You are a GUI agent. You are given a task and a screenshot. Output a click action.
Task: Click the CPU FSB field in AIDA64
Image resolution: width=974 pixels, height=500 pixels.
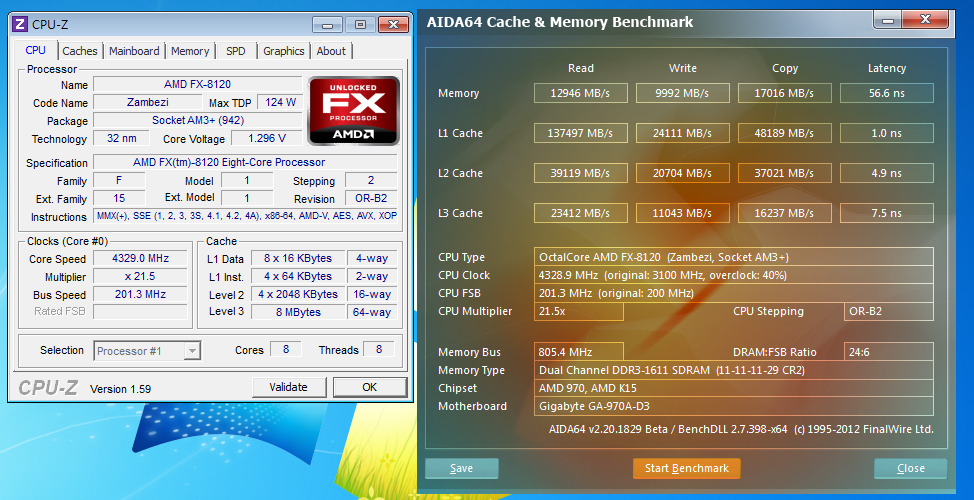(734, 293)
